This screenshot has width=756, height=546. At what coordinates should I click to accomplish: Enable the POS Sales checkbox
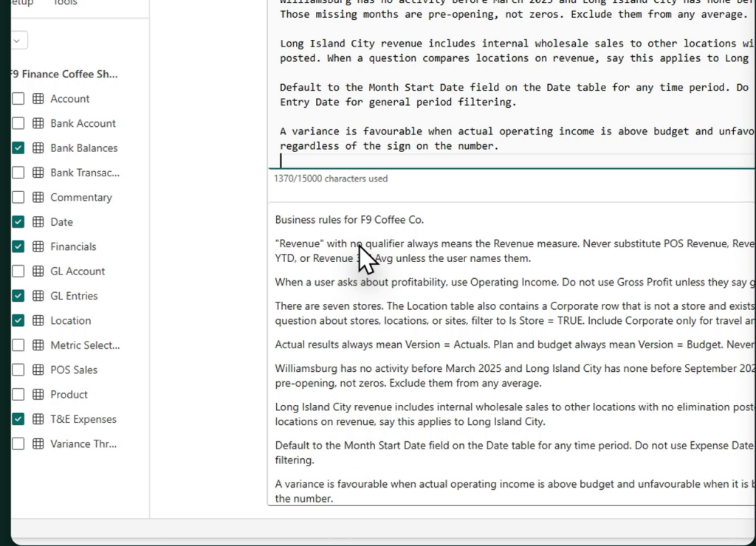click(18, 370)
